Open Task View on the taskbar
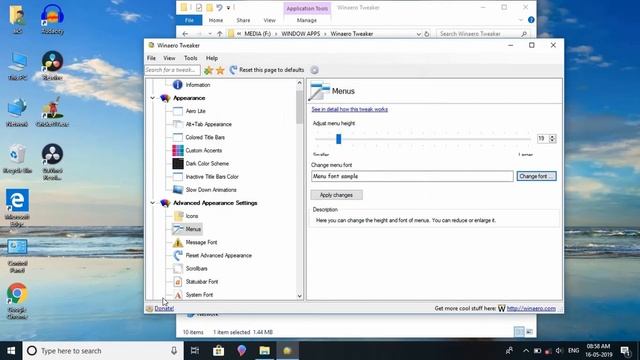This screenshot has height=360, width=640. pos(195,351)
